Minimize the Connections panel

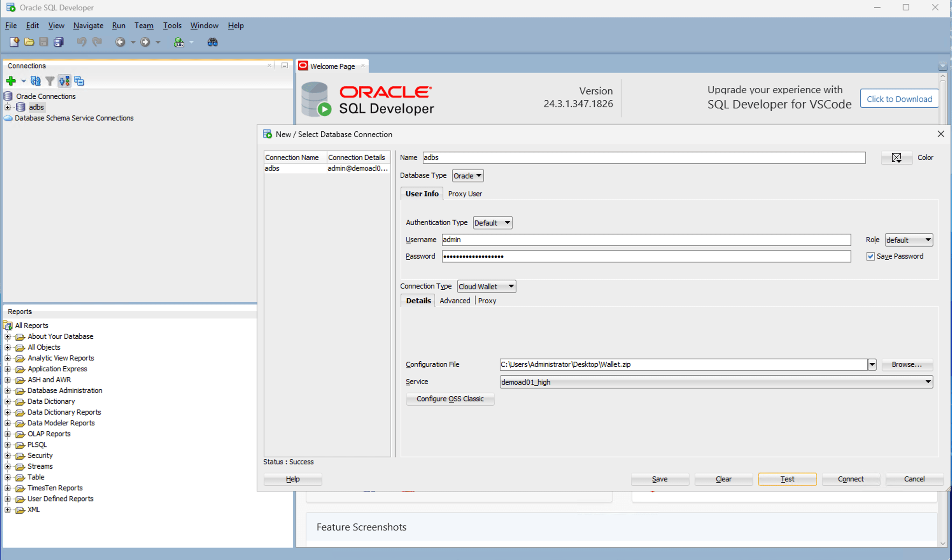click(284, 66)
